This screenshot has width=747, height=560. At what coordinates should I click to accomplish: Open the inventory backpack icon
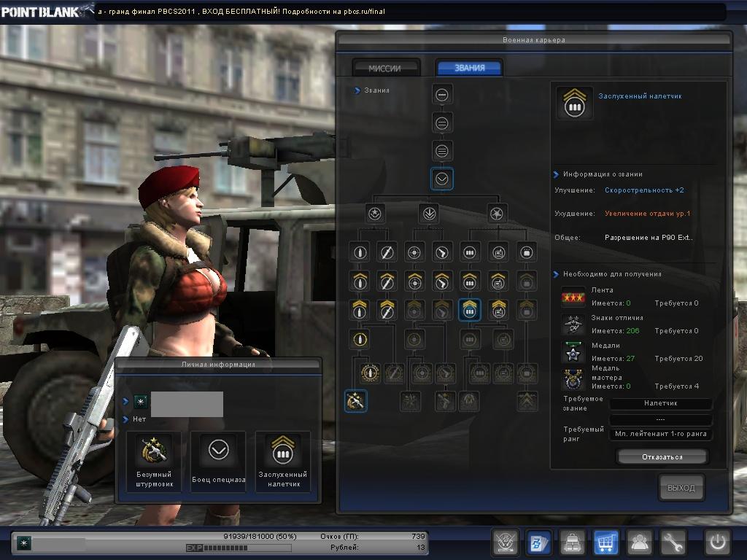click(x=573, y=542)
